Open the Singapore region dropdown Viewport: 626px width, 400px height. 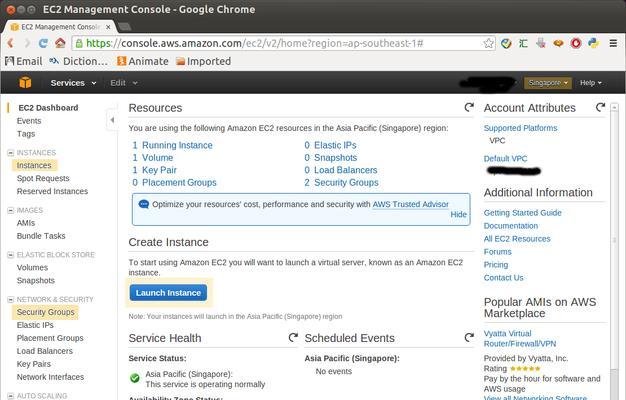(x=548, y=83)
